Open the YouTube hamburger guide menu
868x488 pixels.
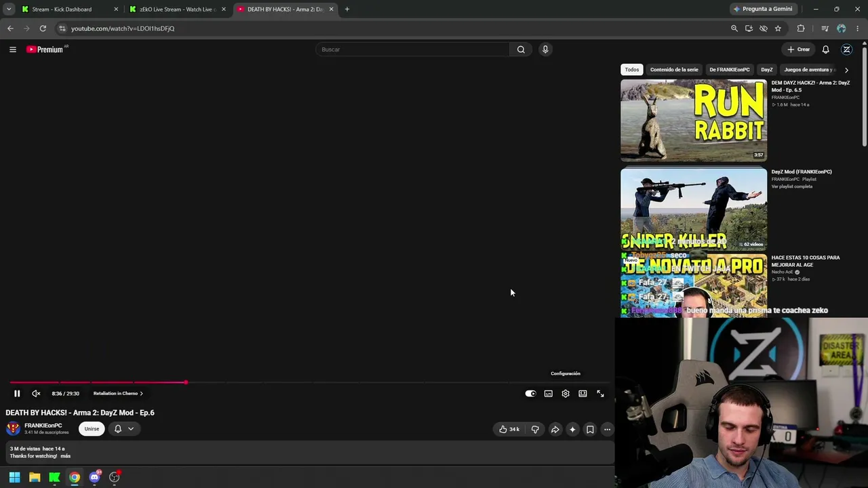[x=12, y=49]
